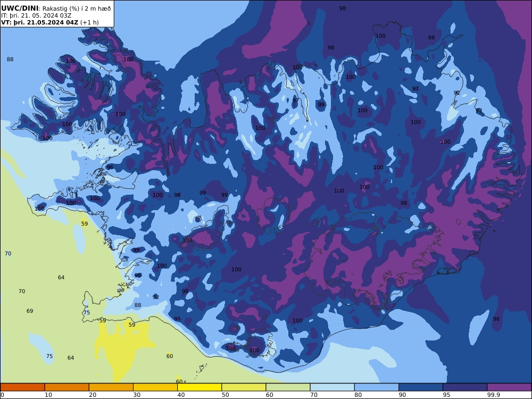Click the dark orange 0–10 legend swatch
Viewport: 532px width, 399px height.
pyautogui.click(x=22, y=387)
